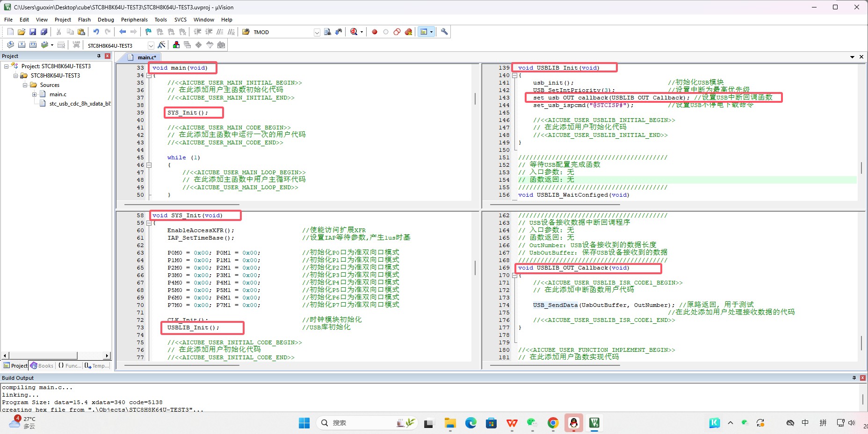Screen dimensions: 868x434
Task: Collapse the main function fold at line 34
Action: (x=149, y=75)
